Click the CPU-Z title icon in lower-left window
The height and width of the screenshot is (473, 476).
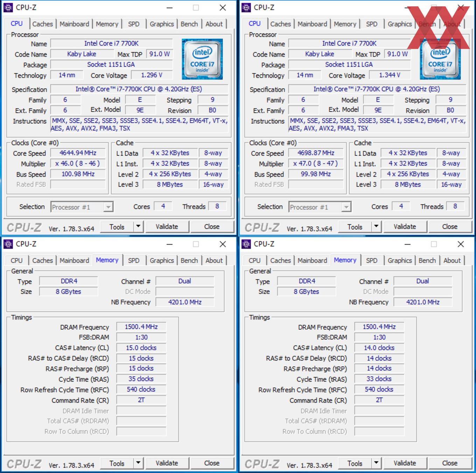(x=8, y=244)
